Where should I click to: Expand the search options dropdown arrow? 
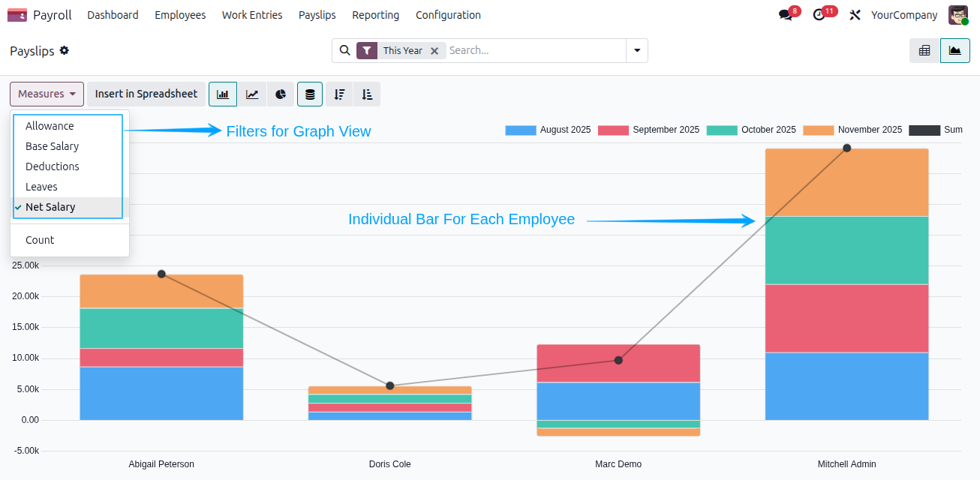(x=637, y=51)
